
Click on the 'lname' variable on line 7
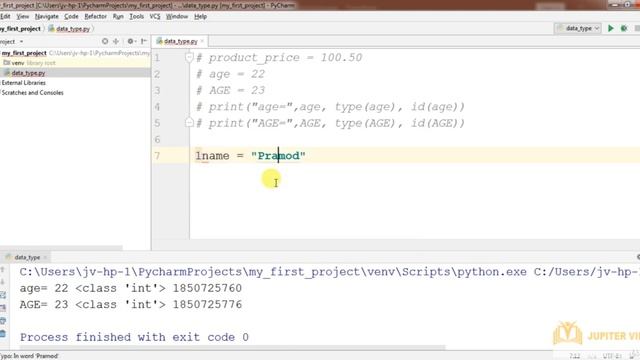pos(212,156)
